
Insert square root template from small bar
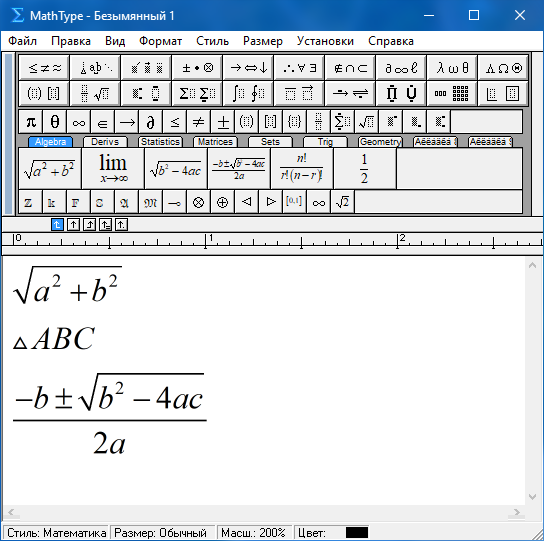[367, 122]
